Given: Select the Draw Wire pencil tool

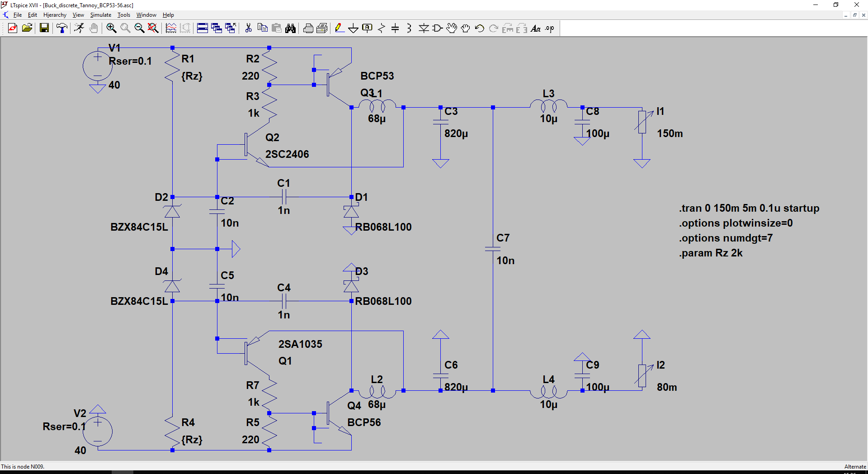Looking at the screenshot, I should (339, 28).
